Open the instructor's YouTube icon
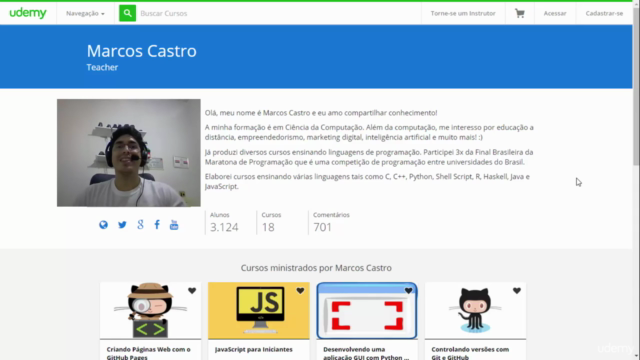Screen dimensions: 640x360 pyautogui.click(x=174, y=225)
